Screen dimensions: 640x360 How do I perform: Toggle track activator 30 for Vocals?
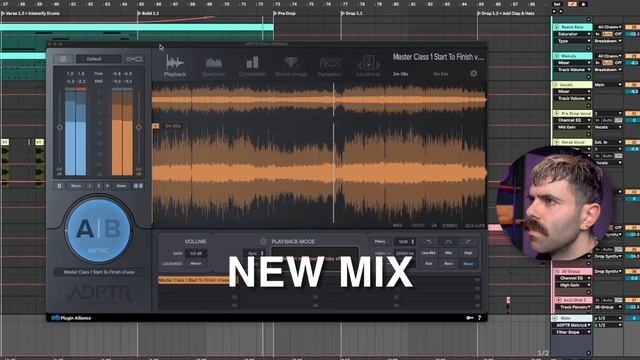(x=633, y=85)
